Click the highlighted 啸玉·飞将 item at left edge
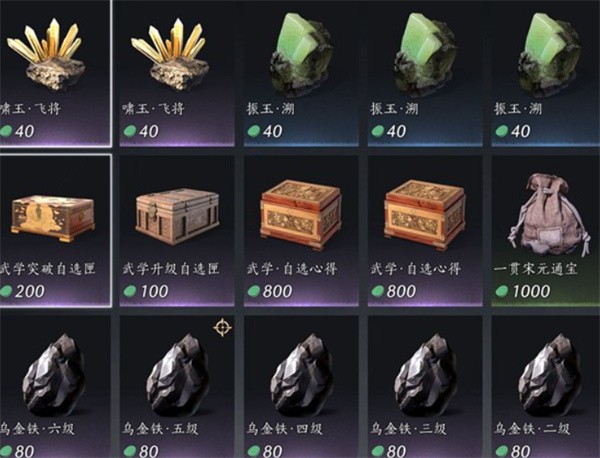Viewport: 600px width, 458px height. [x=55, y=73]
